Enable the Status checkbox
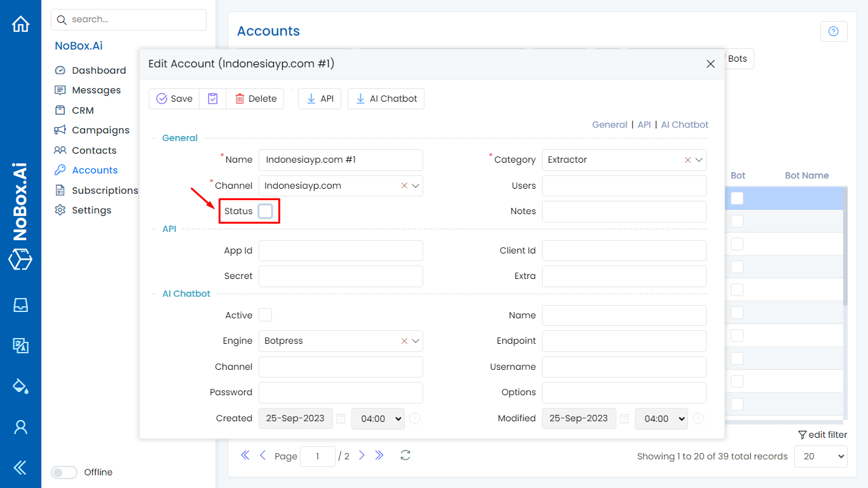The image size is (868, 488). click(266, 211)
